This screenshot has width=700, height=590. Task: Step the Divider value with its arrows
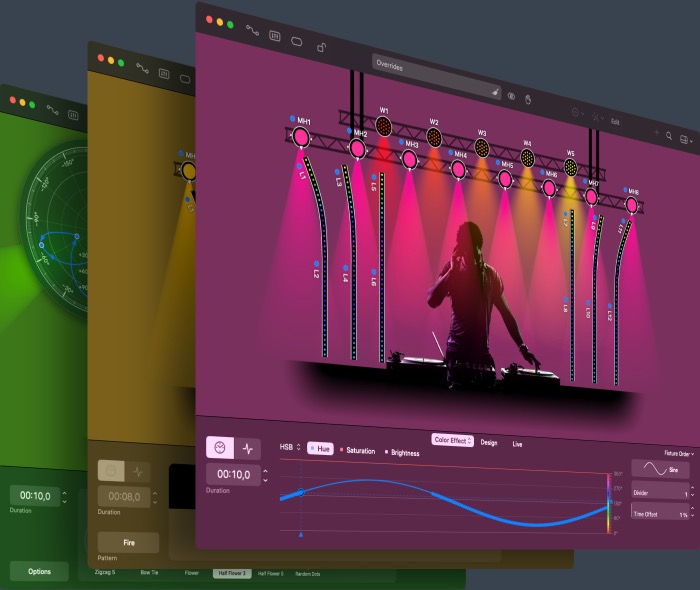(692, 492)
